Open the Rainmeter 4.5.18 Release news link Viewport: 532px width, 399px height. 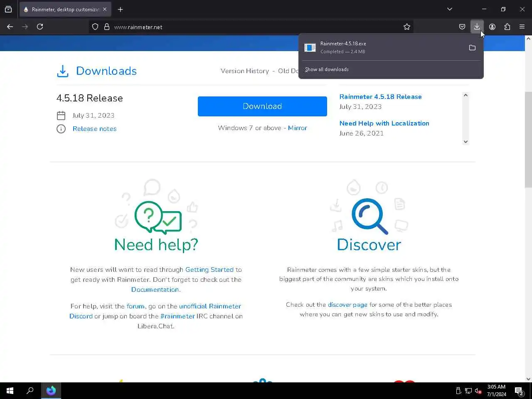coord(380,97)
